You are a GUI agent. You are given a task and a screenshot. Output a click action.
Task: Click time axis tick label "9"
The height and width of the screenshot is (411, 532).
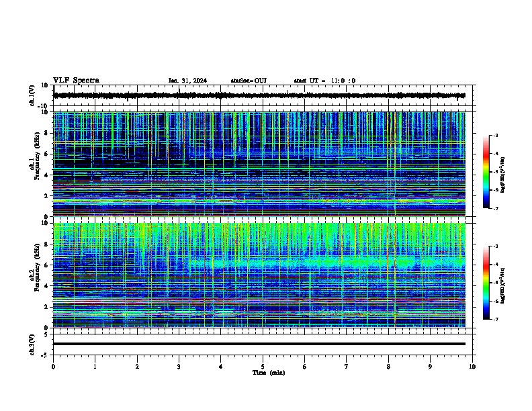430,367
